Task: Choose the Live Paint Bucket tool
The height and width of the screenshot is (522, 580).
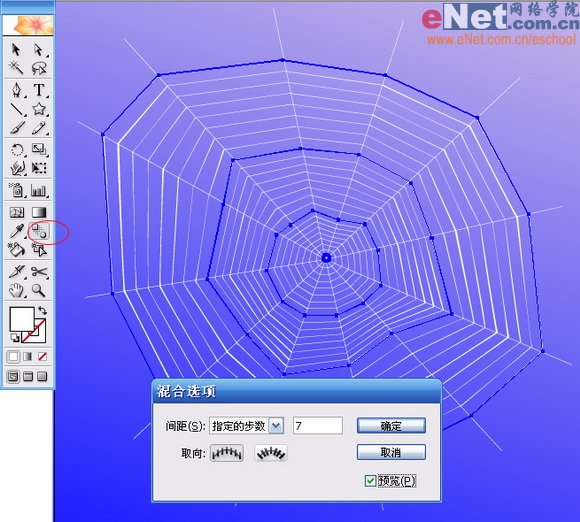Action: [x=17, y=250]
